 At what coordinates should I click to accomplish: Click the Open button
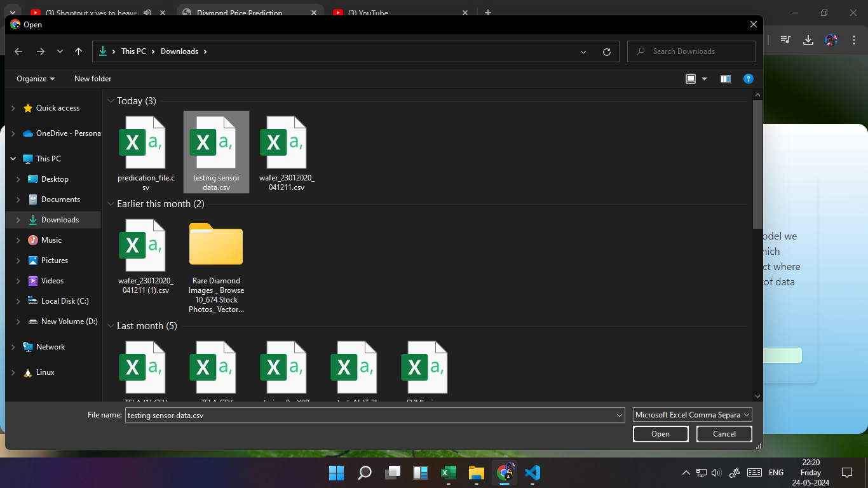point(661,434)
